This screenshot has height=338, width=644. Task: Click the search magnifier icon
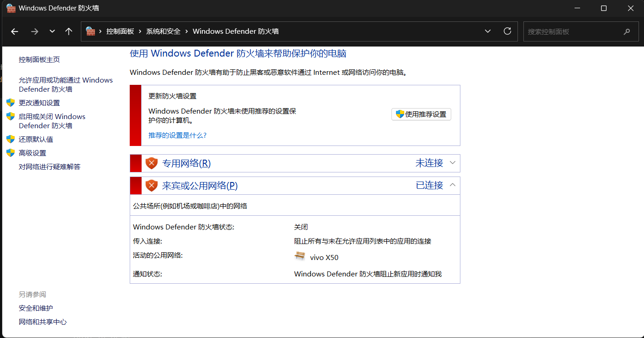click(627, 31)
